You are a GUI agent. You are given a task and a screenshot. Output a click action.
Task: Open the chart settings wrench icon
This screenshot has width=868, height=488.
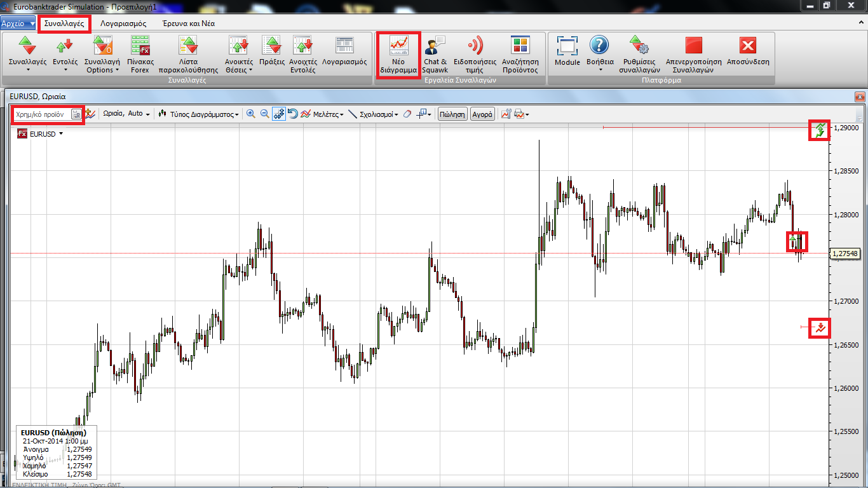pos(506,114)
